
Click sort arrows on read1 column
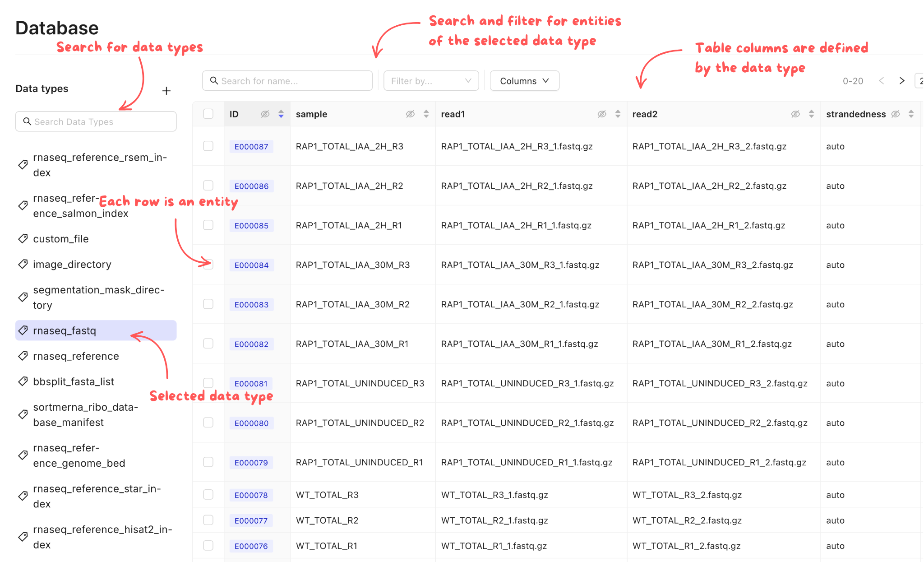(618, 114)
